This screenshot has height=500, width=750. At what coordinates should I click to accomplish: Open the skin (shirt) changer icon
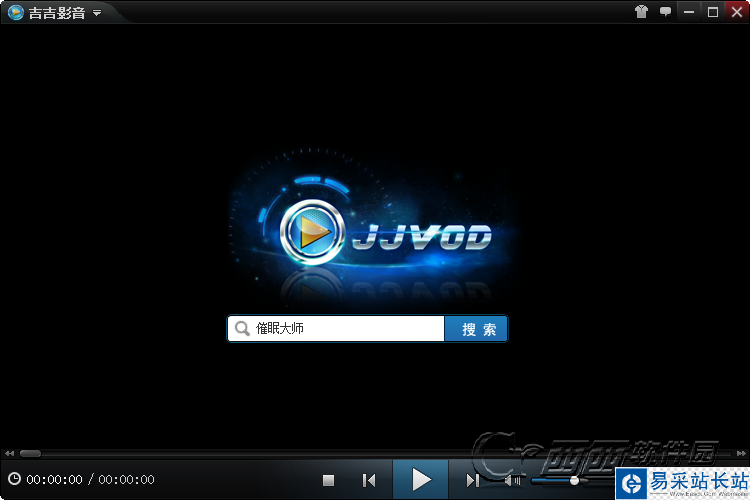coord(641,11)
